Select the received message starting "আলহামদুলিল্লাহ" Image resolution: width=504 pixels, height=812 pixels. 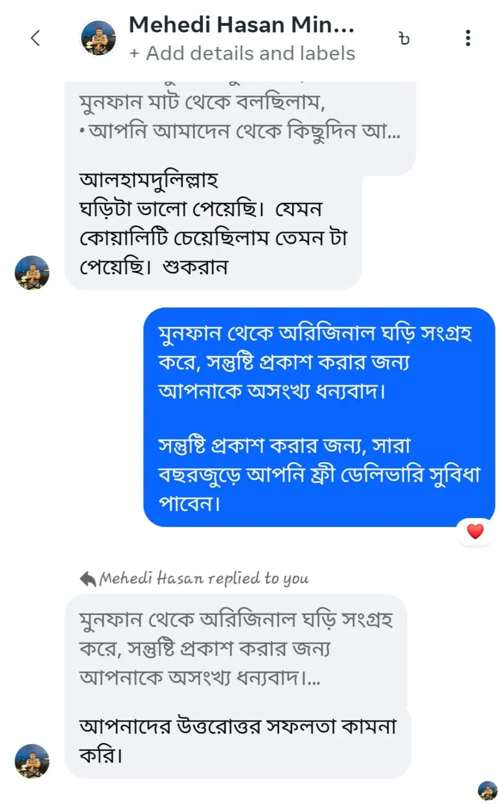click(x=213, y=223)
